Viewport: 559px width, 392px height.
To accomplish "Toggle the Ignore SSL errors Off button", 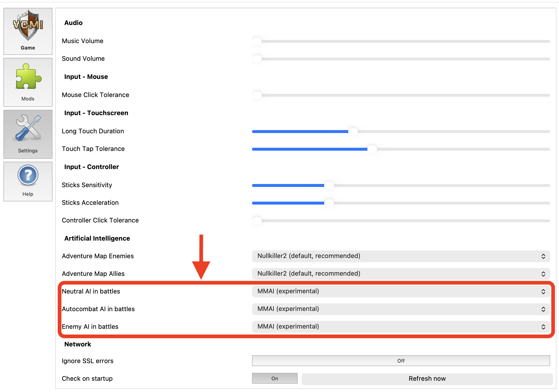I will [x=401, y=361].
